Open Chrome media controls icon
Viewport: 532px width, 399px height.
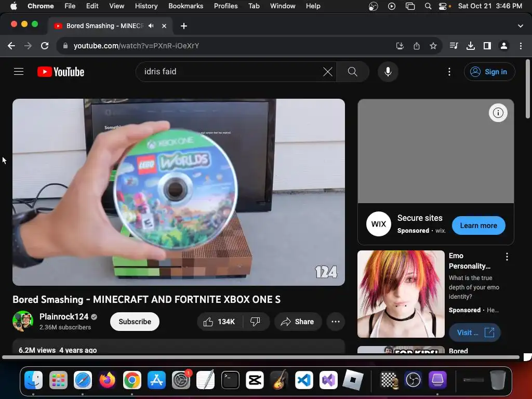[454, 46]
